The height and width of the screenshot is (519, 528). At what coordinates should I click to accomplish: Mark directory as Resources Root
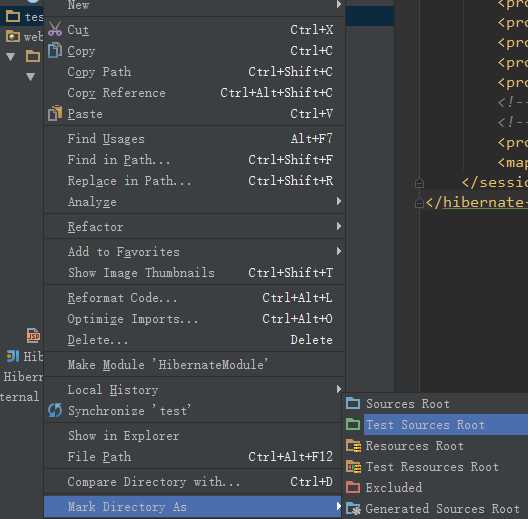pyautogui.click(x=436, y=446)
